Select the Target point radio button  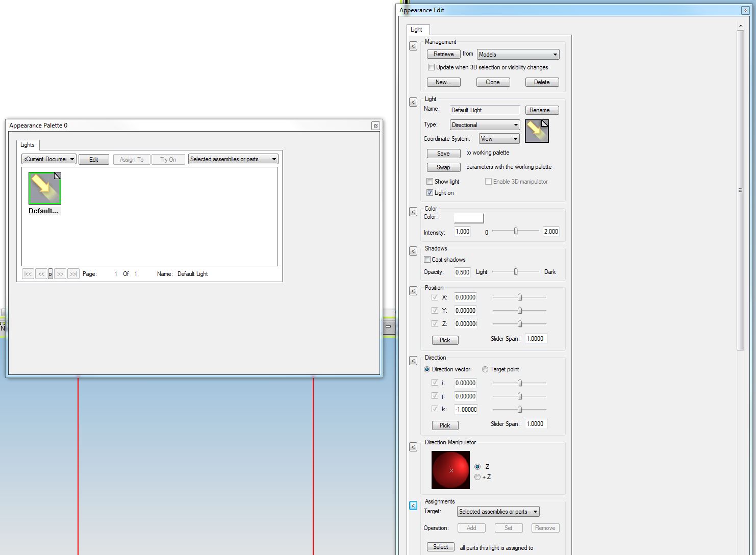click(485, 369)
